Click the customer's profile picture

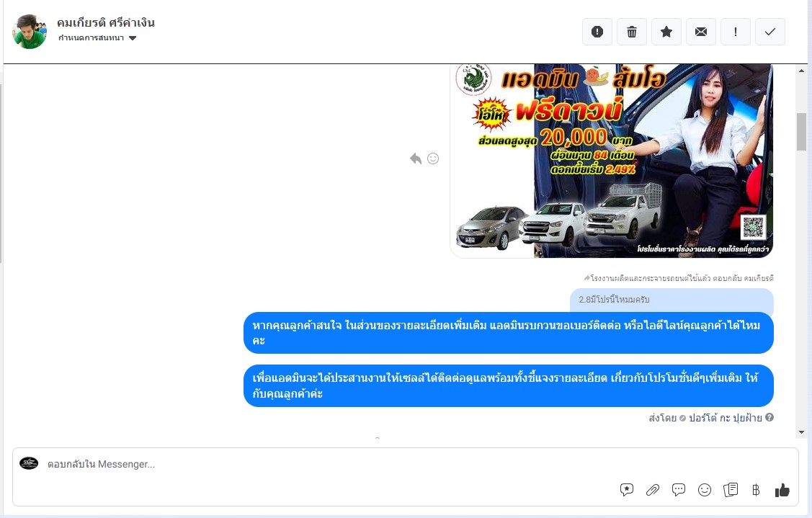click(x=30, y=31)
